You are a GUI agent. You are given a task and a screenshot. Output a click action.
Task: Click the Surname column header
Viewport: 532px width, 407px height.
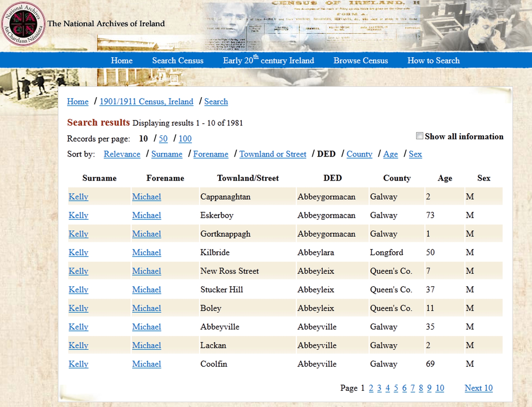pos(100,178)
